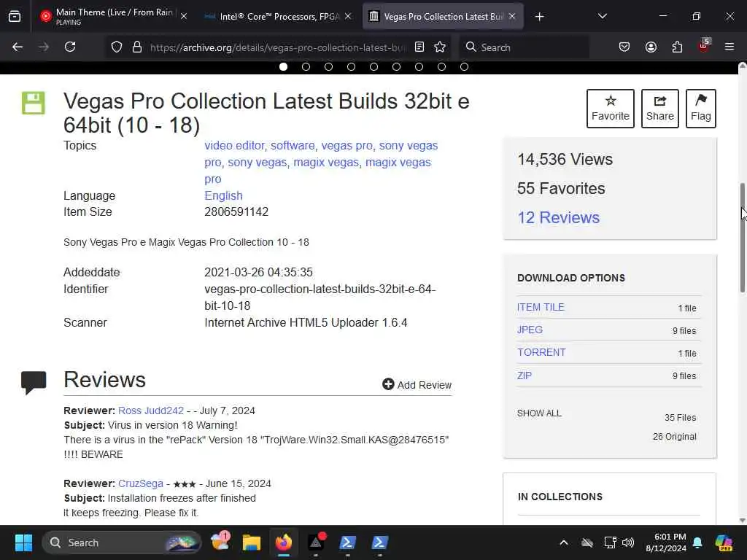Viewport: 747px width, 560px height.
Task: Open File Explorer from the taskbar
Action: pos(252,542)
